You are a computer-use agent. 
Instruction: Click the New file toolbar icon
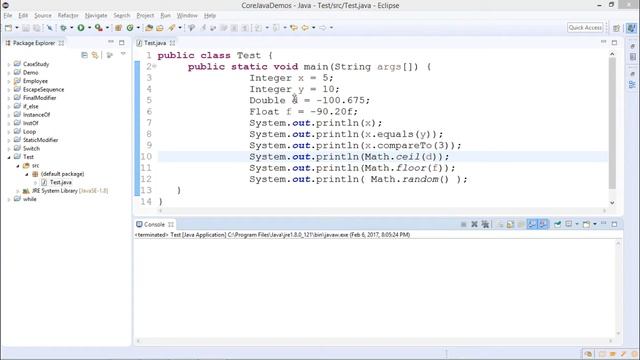(8, 28)
